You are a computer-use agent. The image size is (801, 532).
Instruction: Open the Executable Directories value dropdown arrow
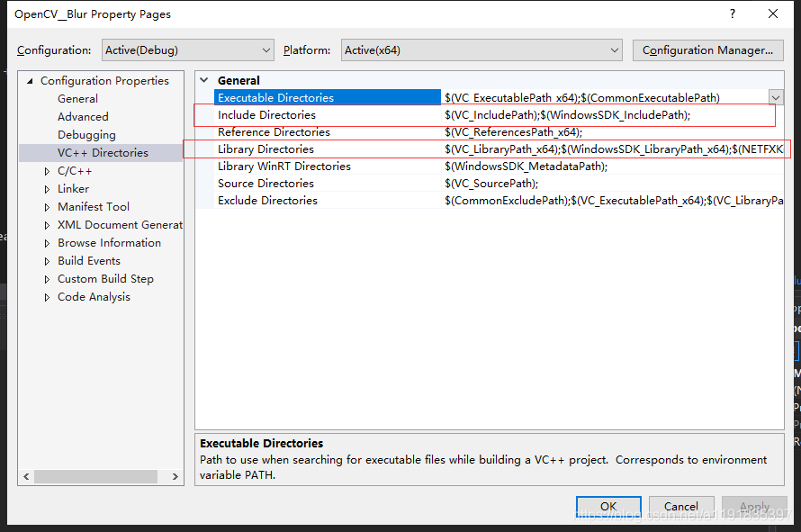[776, 97]
